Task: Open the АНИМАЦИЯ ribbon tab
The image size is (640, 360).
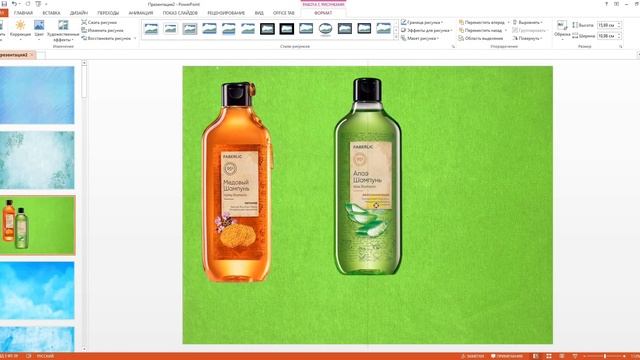Action: pos(141,13)
